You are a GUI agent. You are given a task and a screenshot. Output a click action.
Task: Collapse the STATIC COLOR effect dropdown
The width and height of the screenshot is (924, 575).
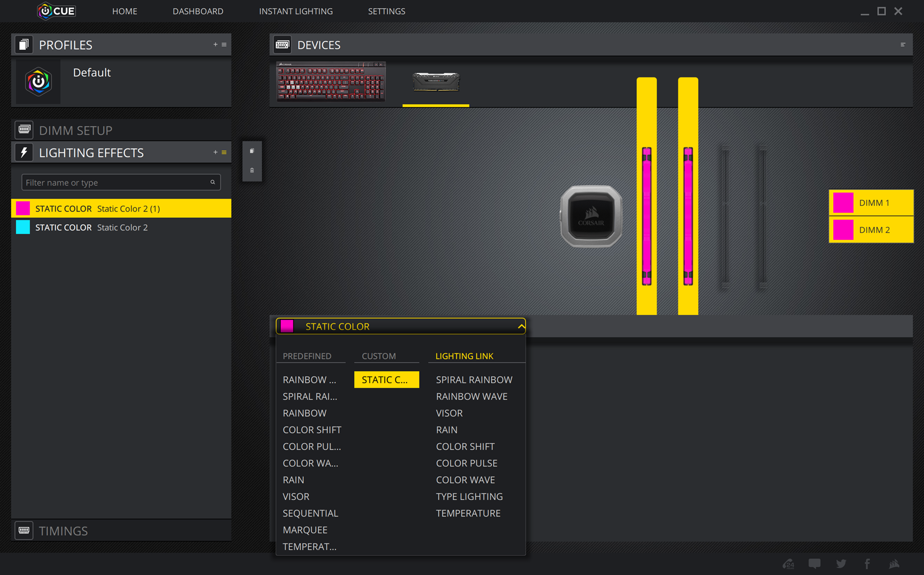[521, 327]
